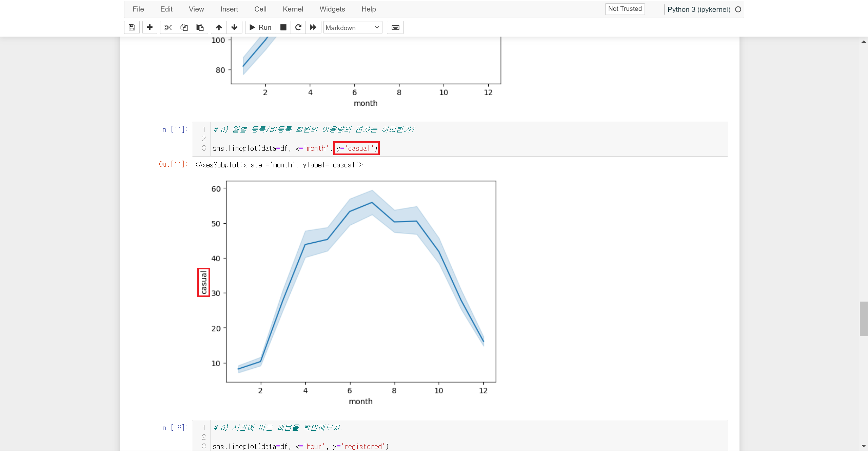The height and width of the screenshot is (451, 868).
Task: Interrupt the kernel with the stop icon
Action: pyautogui.click(x=283, y=27)
